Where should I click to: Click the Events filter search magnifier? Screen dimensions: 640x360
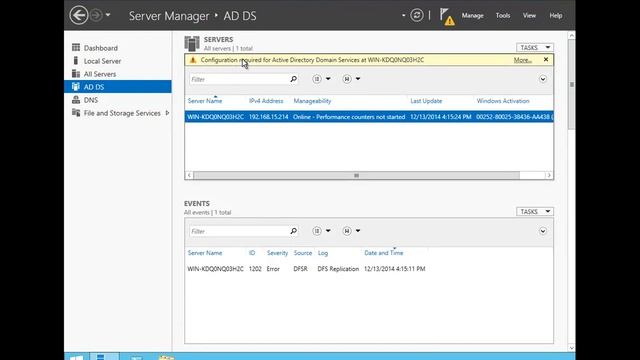293,231
